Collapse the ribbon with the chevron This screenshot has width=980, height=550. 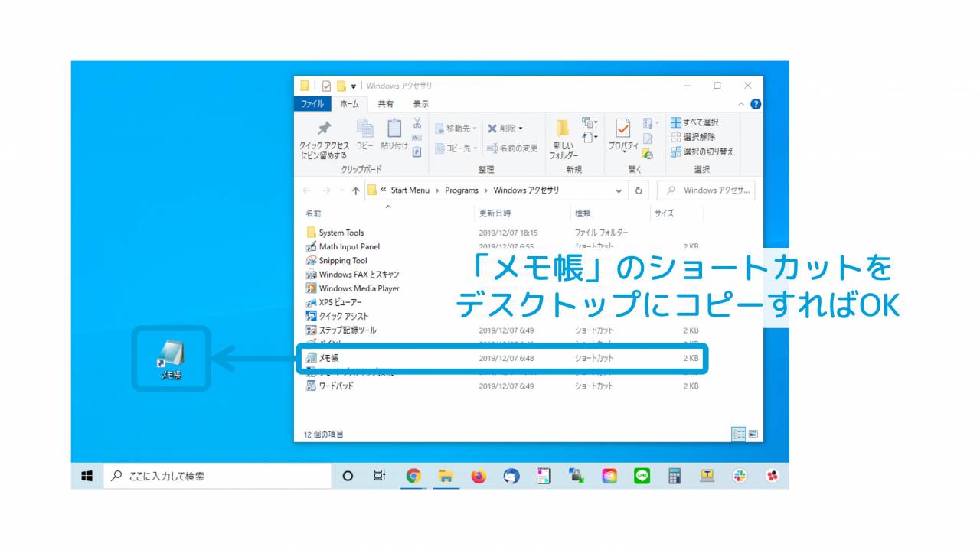[x=741, y=104]
